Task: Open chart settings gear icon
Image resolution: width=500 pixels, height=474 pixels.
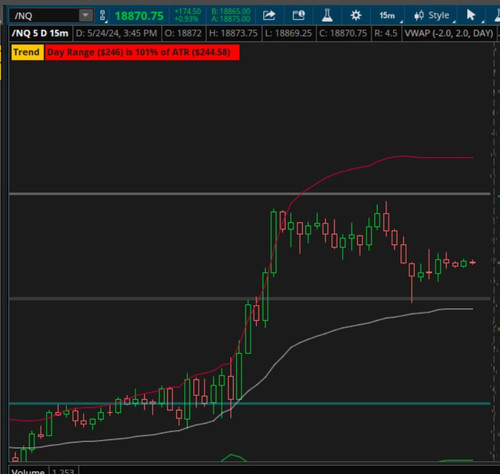Action: [x=356, y=15]
